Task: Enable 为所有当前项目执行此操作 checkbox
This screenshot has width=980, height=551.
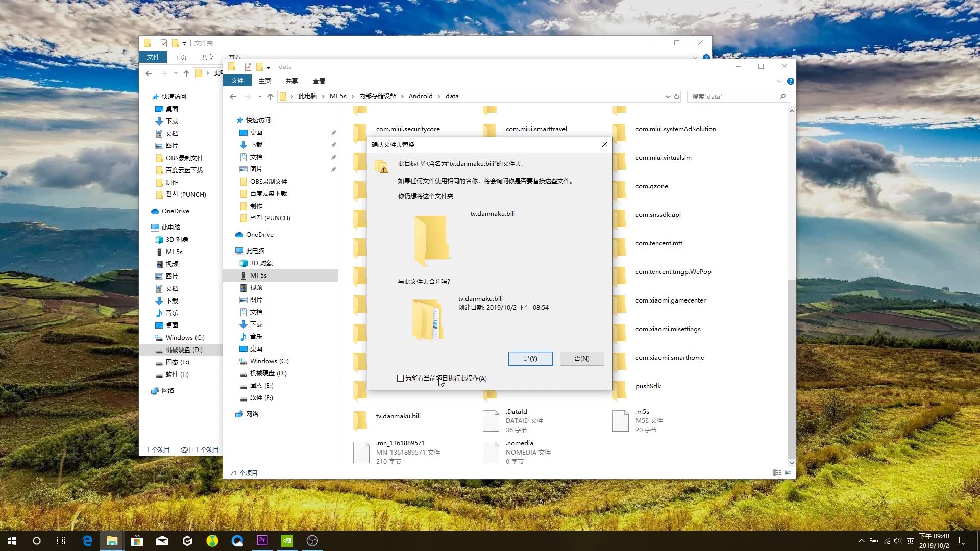Action: [400, 378]
